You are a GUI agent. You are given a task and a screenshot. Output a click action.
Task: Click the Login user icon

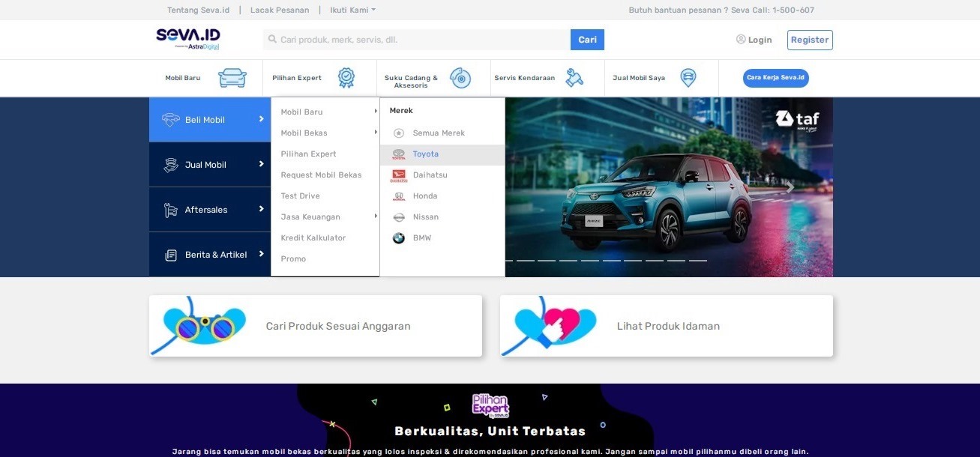741,39
